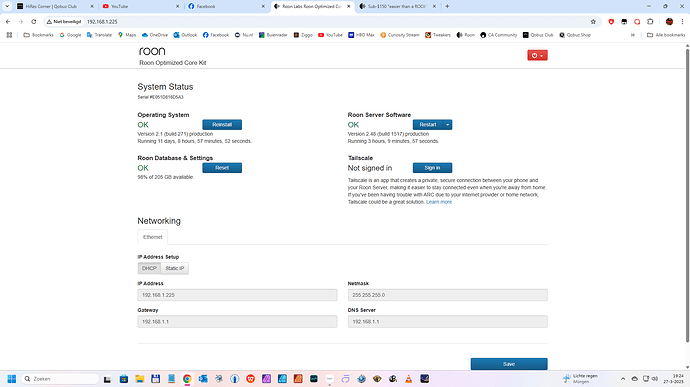Open the Curiosity Stream bookmark
This screenshot has height=387, width=690.
click(x=400, y=35)
